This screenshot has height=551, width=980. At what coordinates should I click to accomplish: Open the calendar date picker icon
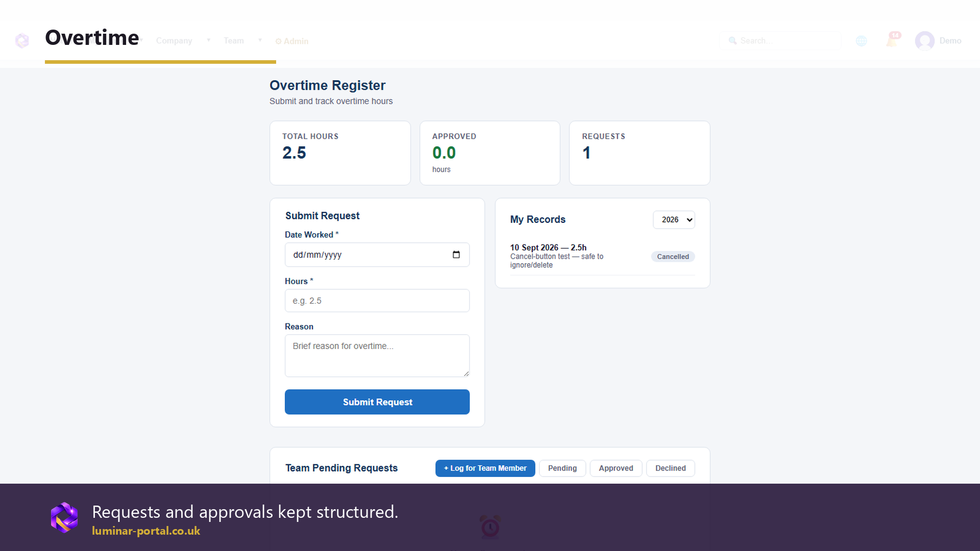(x=456, y=255)
